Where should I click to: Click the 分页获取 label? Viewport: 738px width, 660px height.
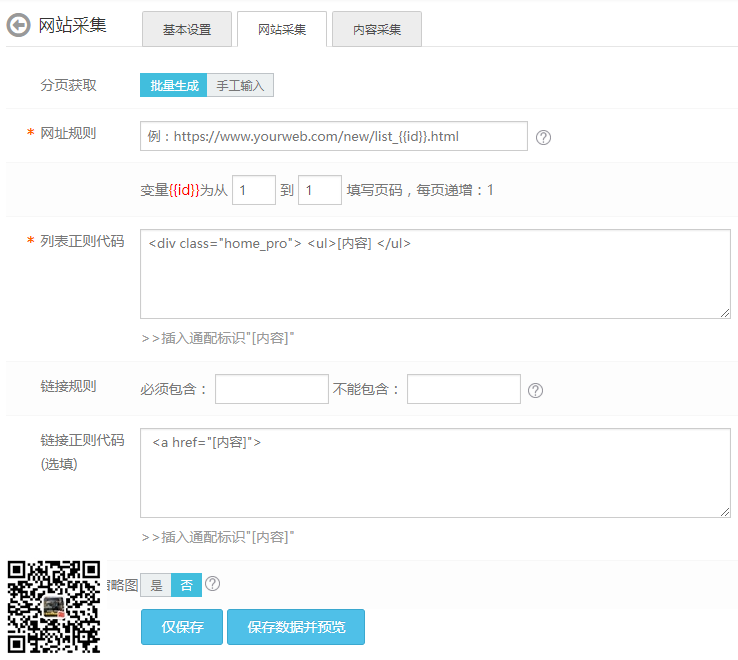point(68,85)
